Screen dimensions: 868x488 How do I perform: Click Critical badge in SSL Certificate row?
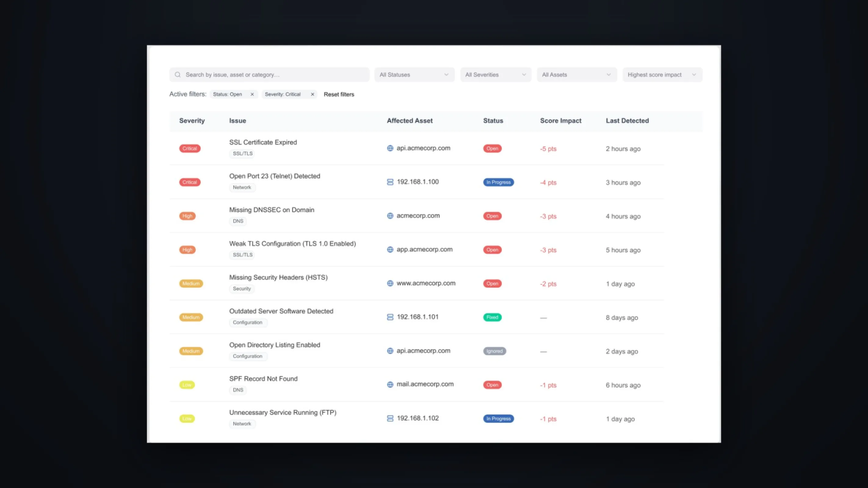(x=190, y=148)
